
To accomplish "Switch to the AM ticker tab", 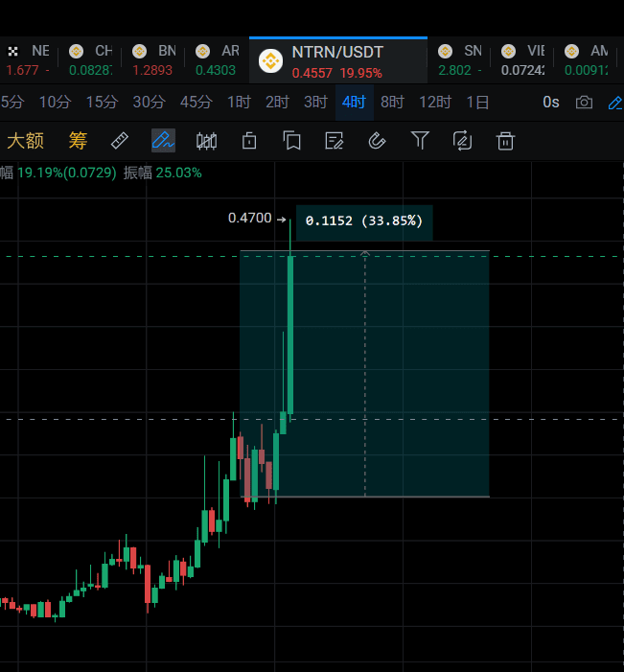I will (587, 60).
